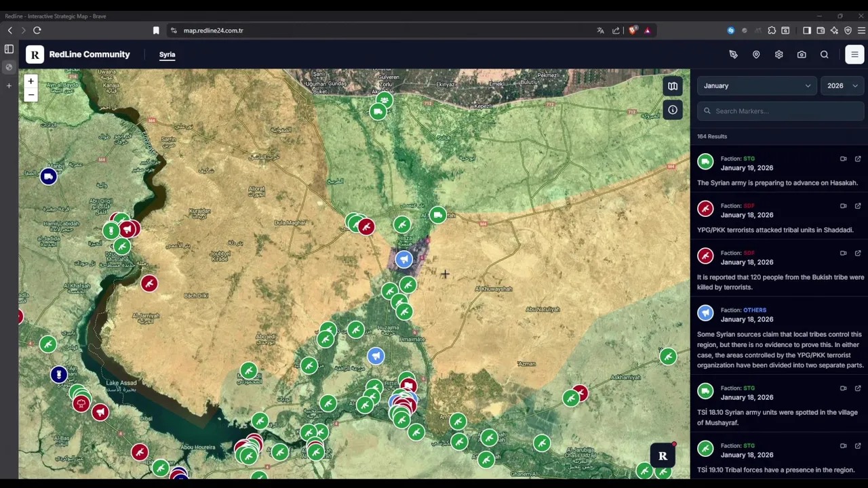Open Brave main menu hamburger
The image size is (868, 488).
tap(862, 30)
